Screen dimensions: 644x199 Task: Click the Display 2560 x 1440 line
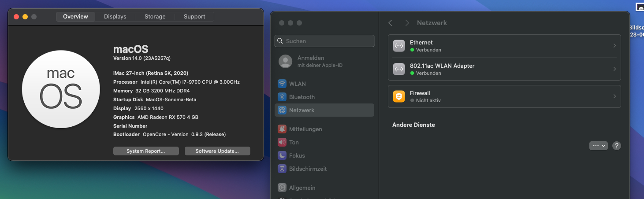tap(138, 108)
